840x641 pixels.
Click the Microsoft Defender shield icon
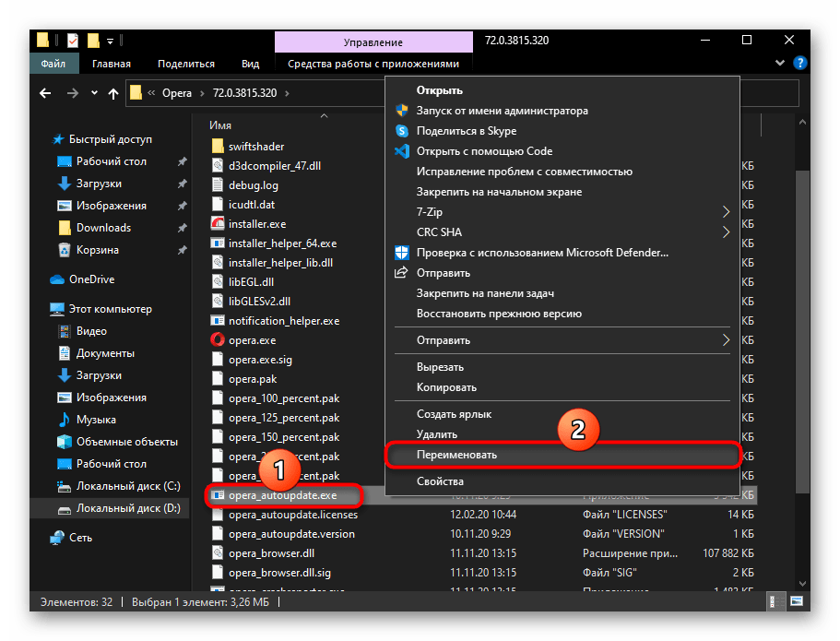coord(402,253)
